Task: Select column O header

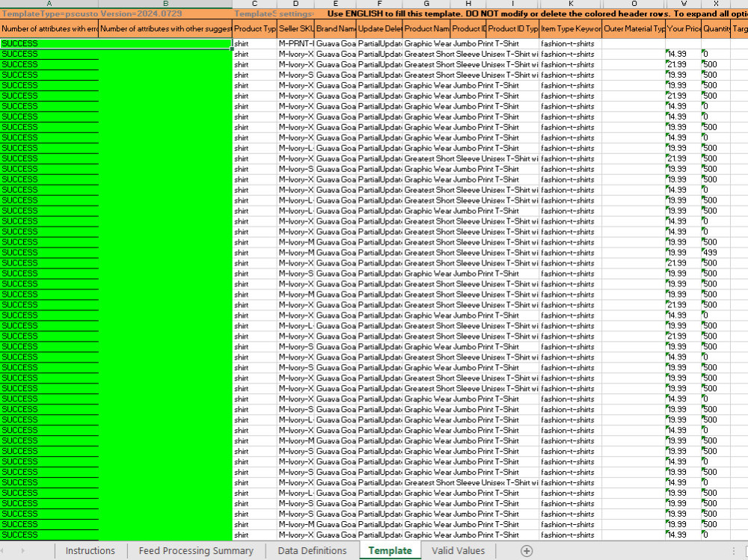Action: [634, 4]
